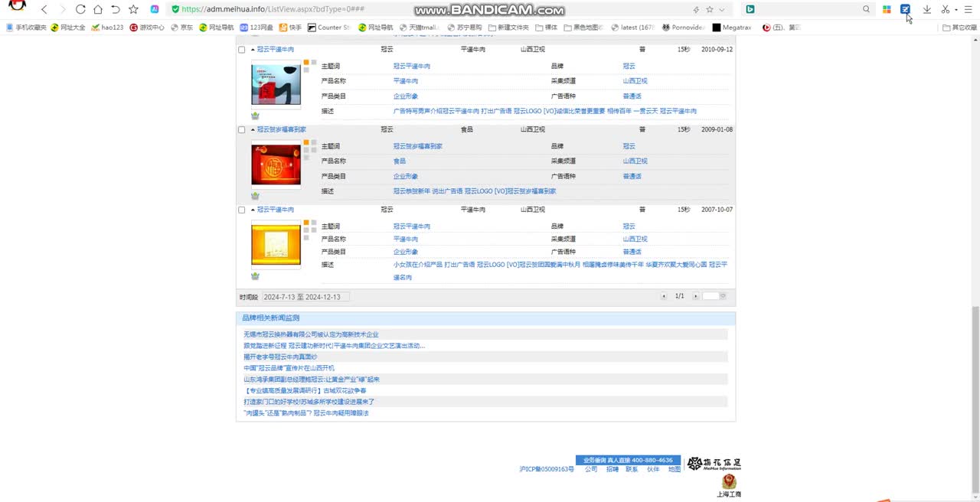Open Megatrax bookmark
This screenshot has height=502, width=980.
point(731,28)
